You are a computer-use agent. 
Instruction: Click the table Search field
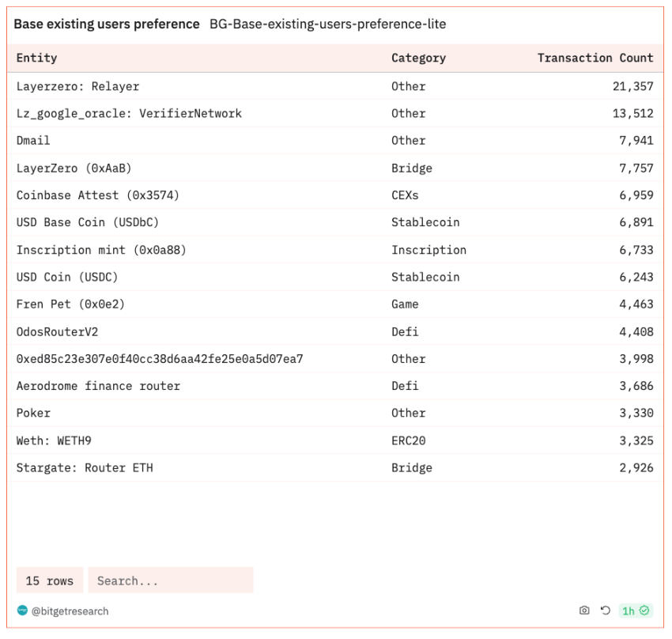(170, 580)
